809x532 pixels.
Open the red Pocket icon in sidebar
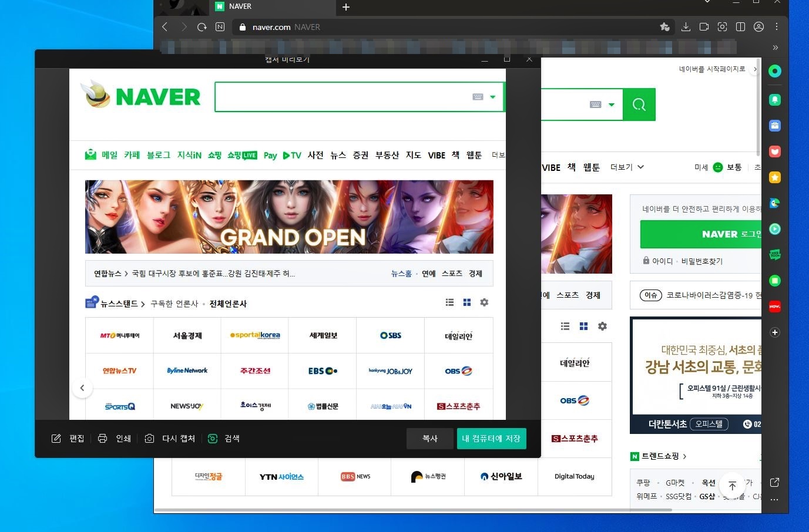[x=775, y=151]
